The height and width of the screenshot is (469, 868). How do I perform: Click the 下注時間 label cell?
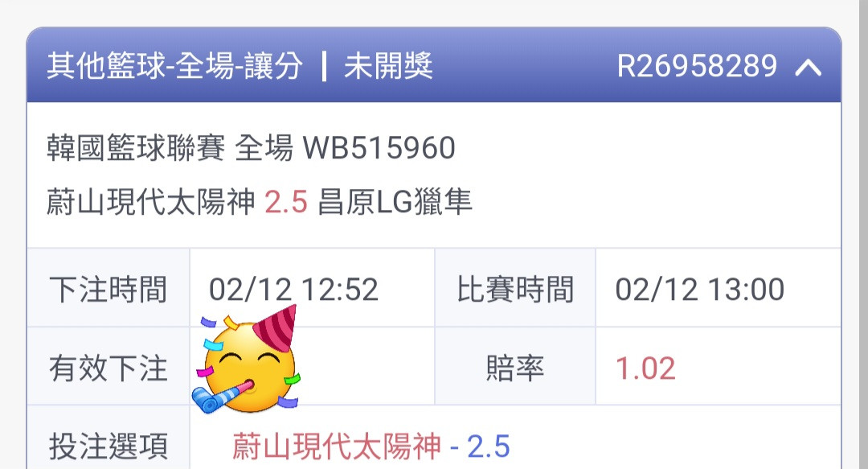108,288
